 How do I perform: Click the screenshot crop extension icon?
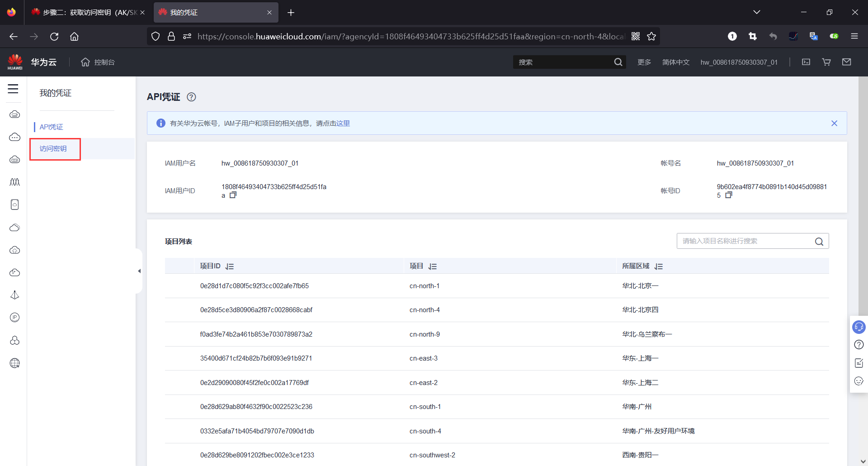753,37
